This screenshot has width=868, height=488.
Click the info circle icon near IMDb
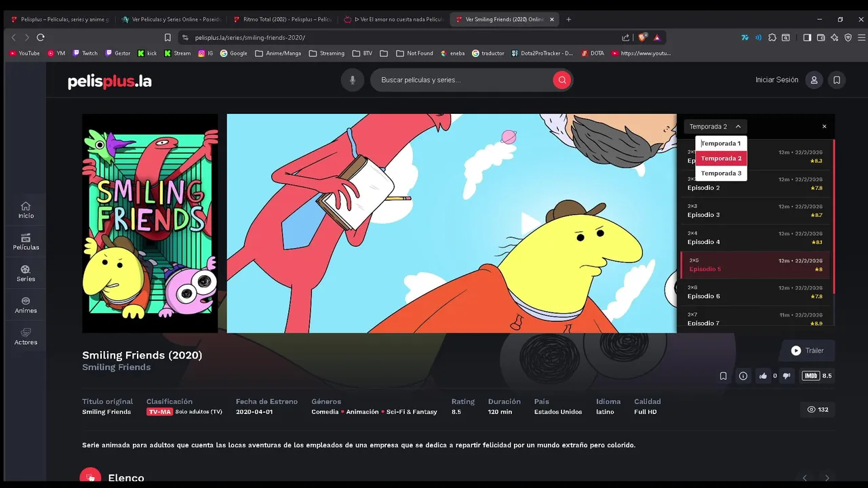(743, 375)
